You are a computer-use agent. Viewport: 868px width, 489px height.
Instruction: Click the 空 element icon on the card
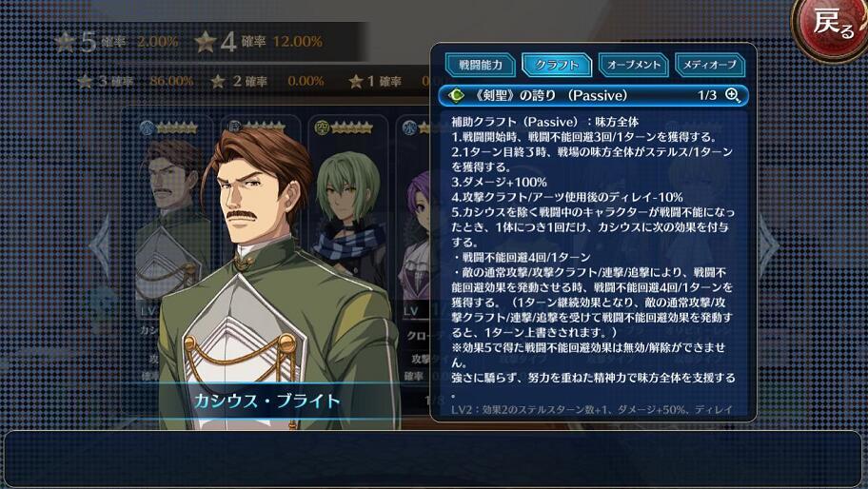[322, 127]
